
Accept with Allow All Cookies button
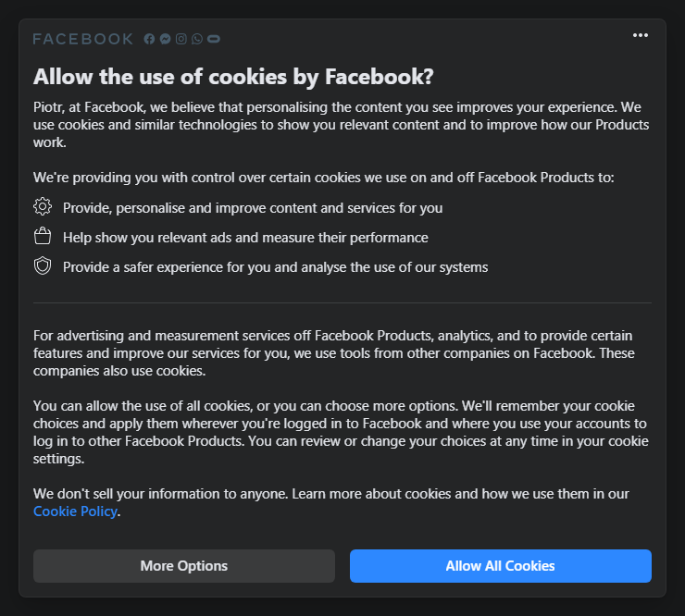click(x=500, y=566)
